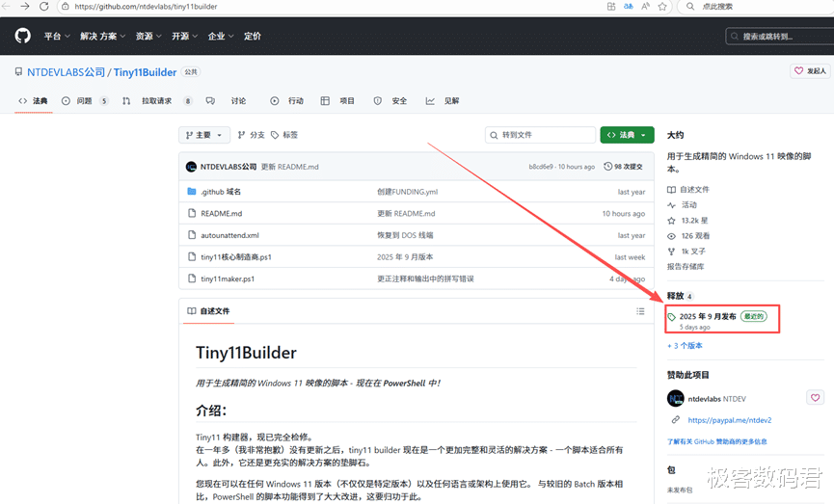Open the commit history clock icon
Image resolution: width=834 pixels, height=504 pixels.
[608, 167]
